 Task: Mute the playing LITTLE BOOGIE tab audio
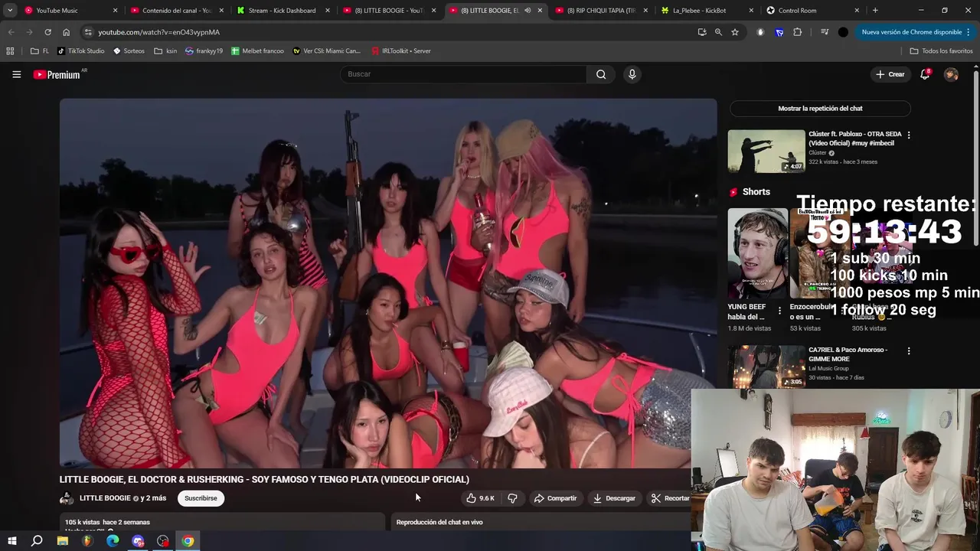click(528, 11)
